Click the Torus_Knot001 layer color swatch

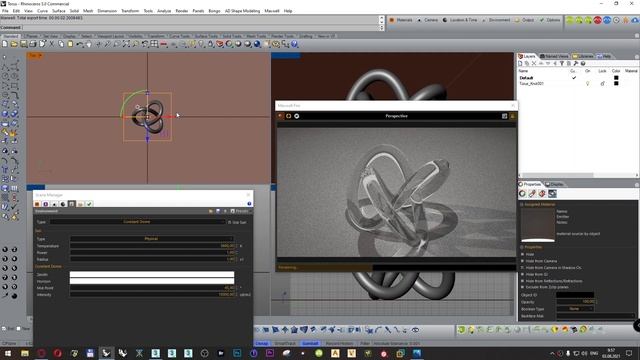coord(616,84)
